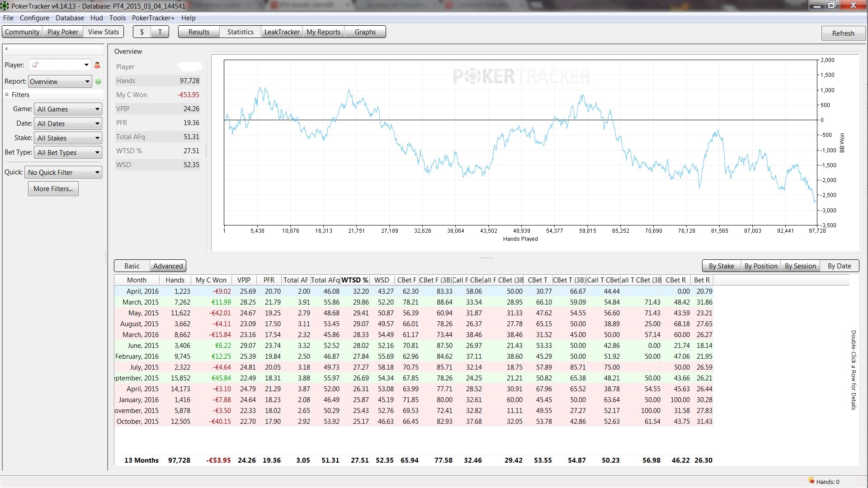Open the File menu
Image resolution: width=868 pixels, height=488 pixels.
click(8, 18)
